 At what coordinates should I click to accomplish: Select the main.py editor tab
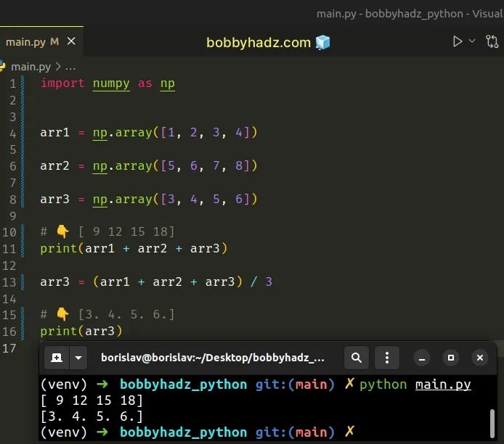[x=41, y=42]
